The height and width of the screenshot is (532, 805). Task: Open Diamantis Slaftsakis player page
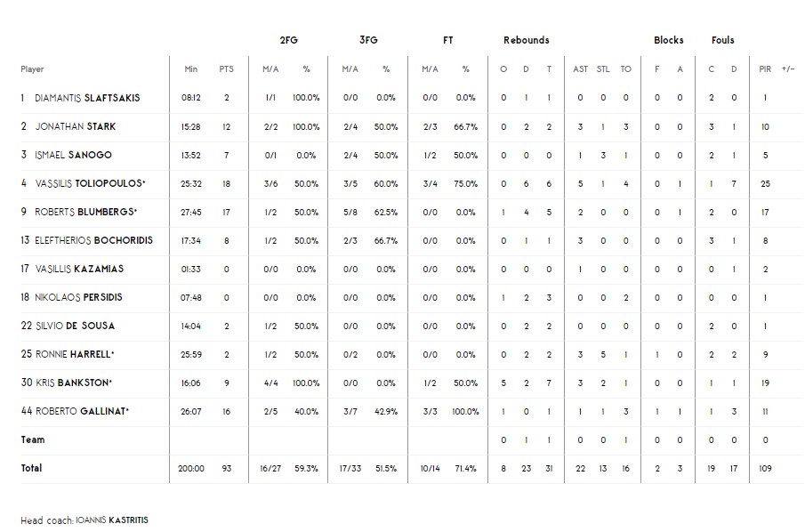click(87, 98)
